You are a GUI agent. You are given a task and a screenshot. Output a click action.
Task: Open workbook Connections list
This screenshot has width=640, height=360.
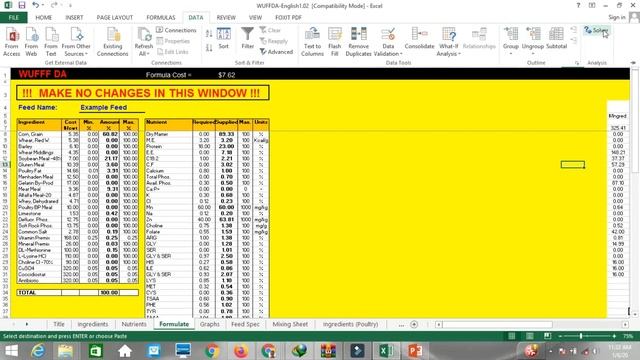176,30
